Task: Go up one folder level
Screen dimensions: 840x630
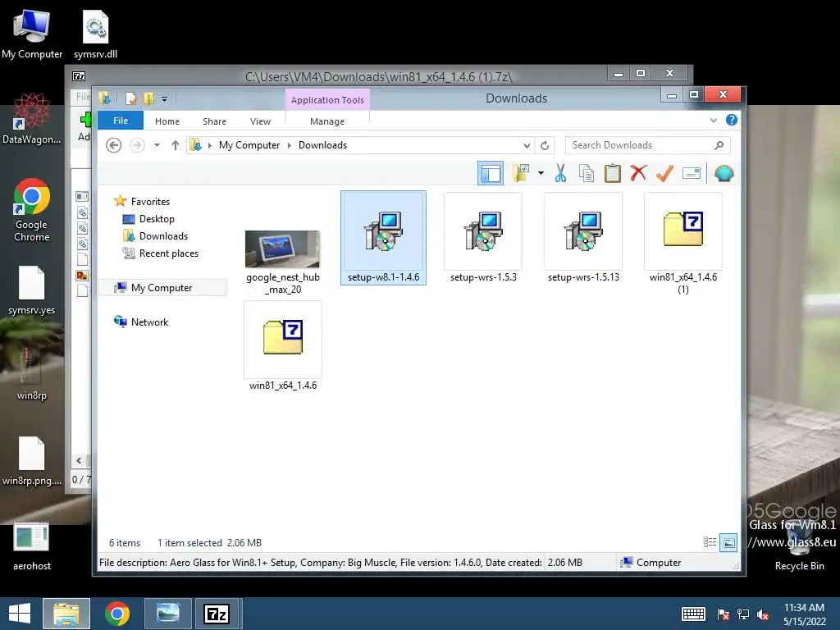Action: coord(176,145)
